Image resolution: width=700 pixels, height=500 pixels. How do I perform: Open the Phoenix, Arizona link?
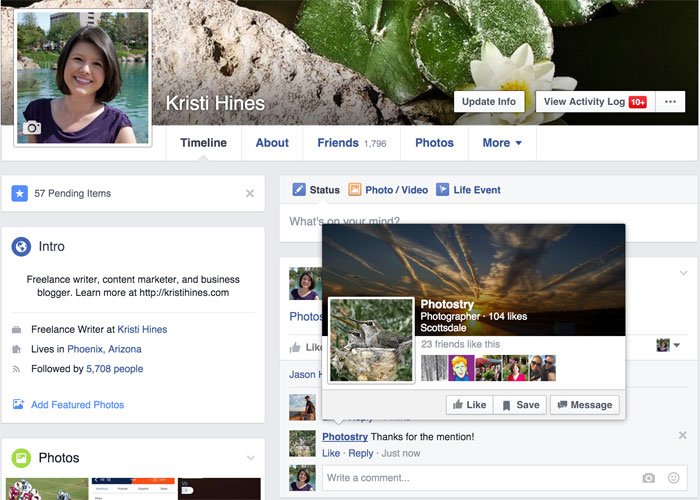104,349
